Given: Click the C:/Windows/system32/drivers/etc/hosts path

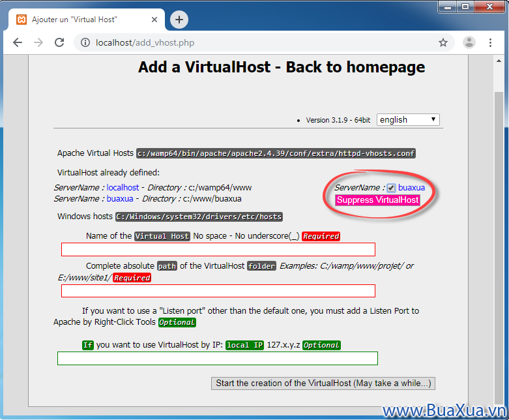Looking at the screenshot, I should click(x=199, y=217).
